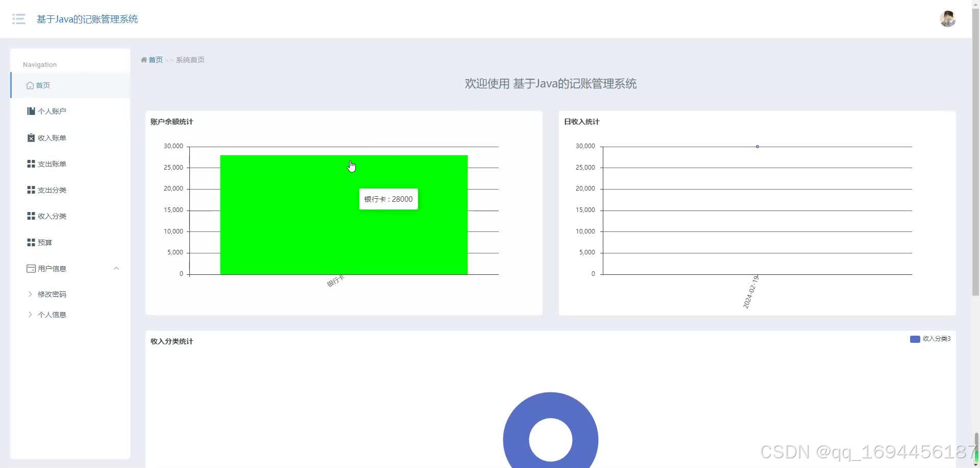Viewport: 980px width, 468px height.
Task: Click the home icon in breadcrumb
Action: (x=144, y=60)
